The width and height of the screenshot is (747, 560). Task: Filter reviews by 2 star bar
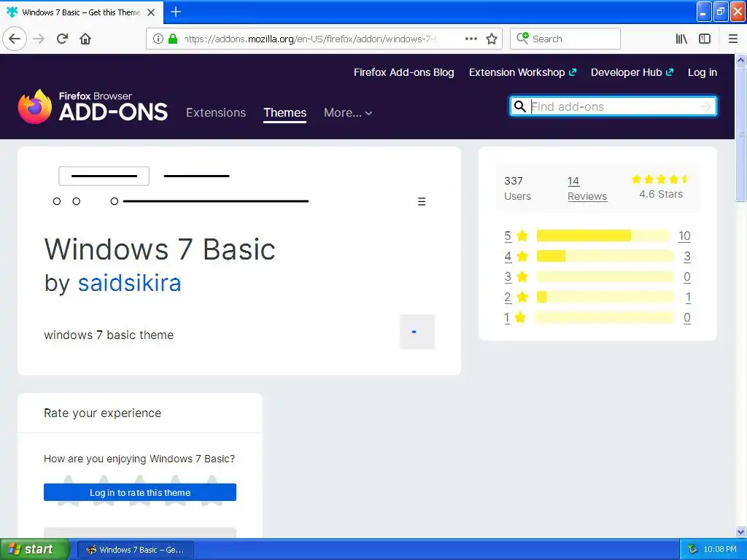[x=605, y=297]
